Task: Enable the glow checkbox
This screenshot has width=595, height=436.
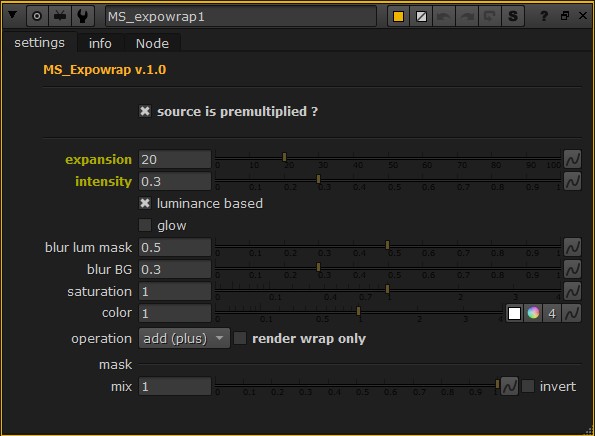Action: (145, 225)
